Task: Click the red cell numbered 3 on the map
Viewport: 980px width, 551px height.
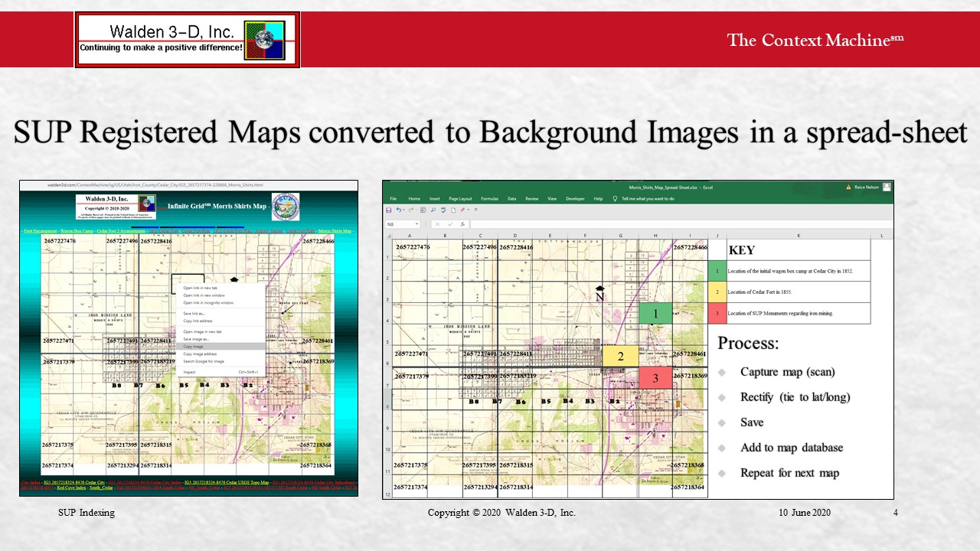Action: (x=655, y=377)
